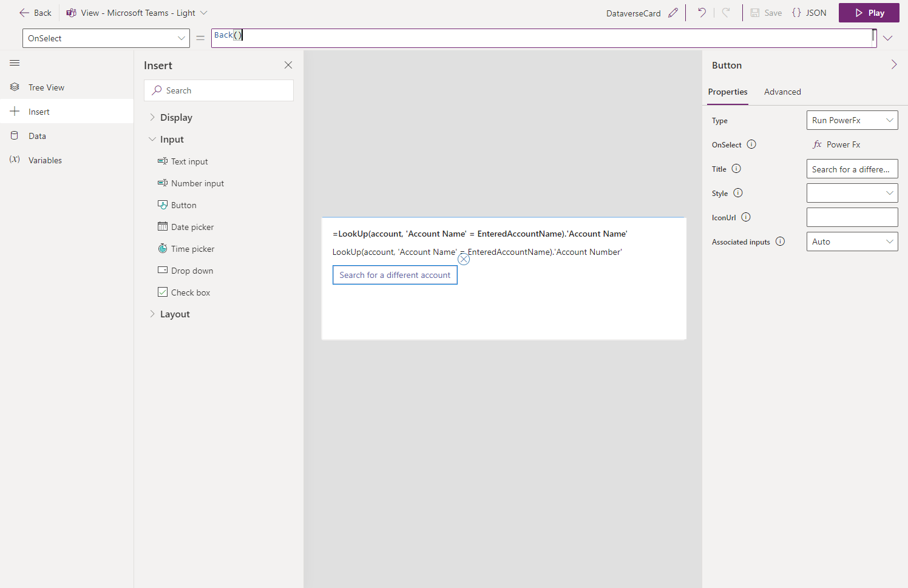
Task: Insert a Text input control
Action: (183, 161)
